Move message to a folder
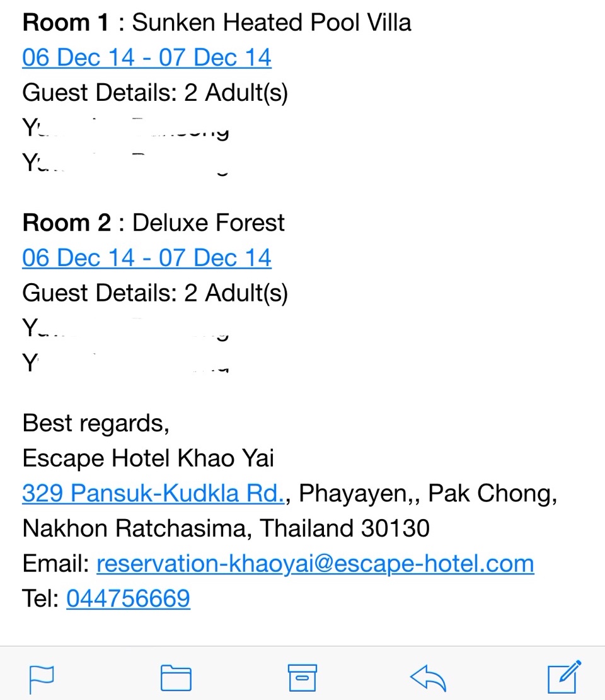Viewport: 605px width, 700px height. (x=176, y=678)
